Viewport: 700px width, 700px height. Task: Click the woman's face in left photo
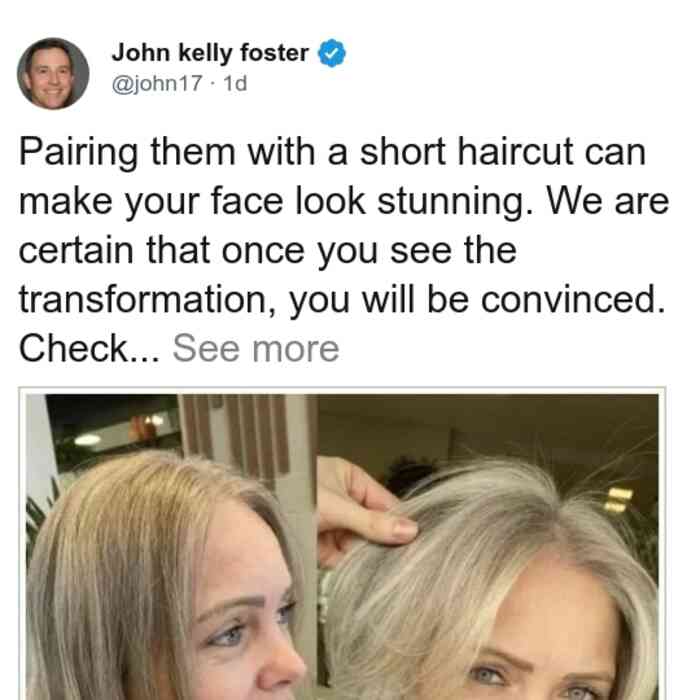(250, 625)
